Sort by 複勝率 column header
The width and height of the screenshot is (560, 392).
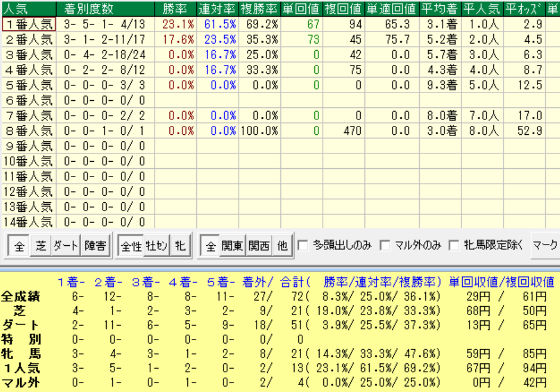click(259, 9)
